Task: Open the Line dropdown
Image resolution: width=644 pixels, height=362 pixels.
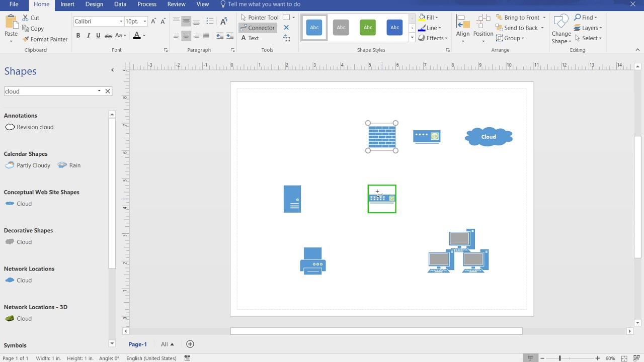Action: (x=429, y=28)
